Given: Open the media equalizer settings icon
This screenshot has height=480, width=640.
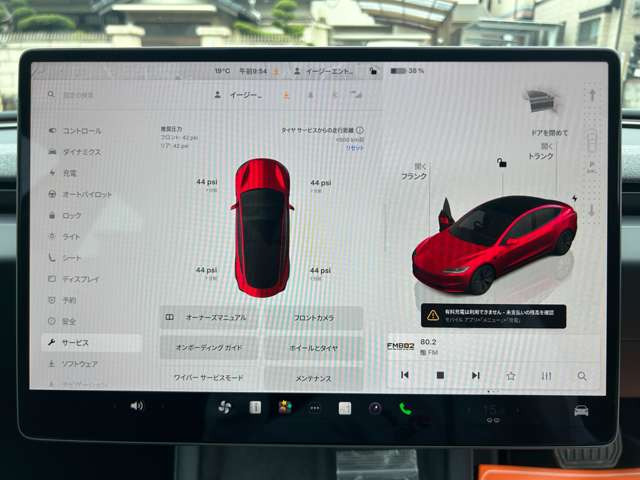Looking at the screenshot, I should (x=546, y=376).
